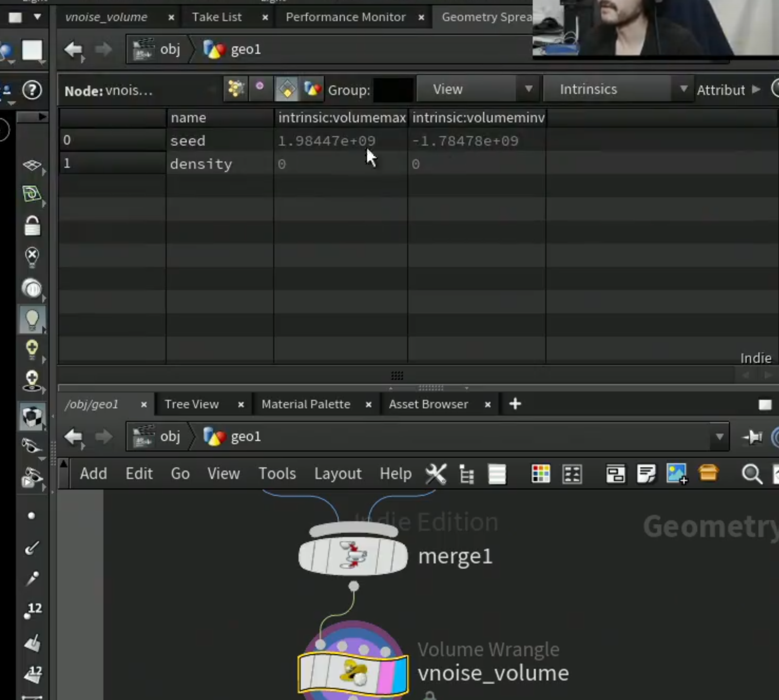Show the node tree list mode icon
Screen dimensions: 779x700
click(466, 474)
